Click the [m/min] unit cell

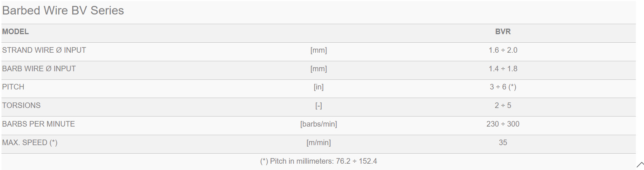coord(319,143)
